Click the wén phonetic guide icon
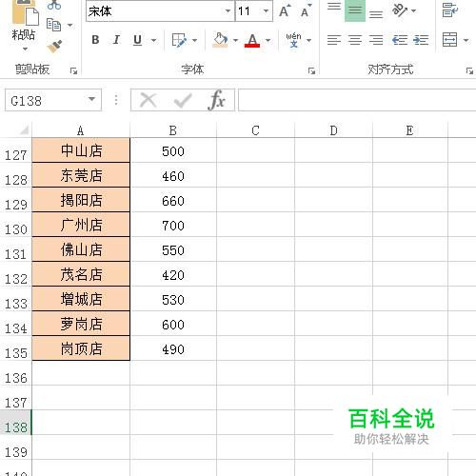The width and height of the screenshot is (476, 476). click(x=293, y=40)
